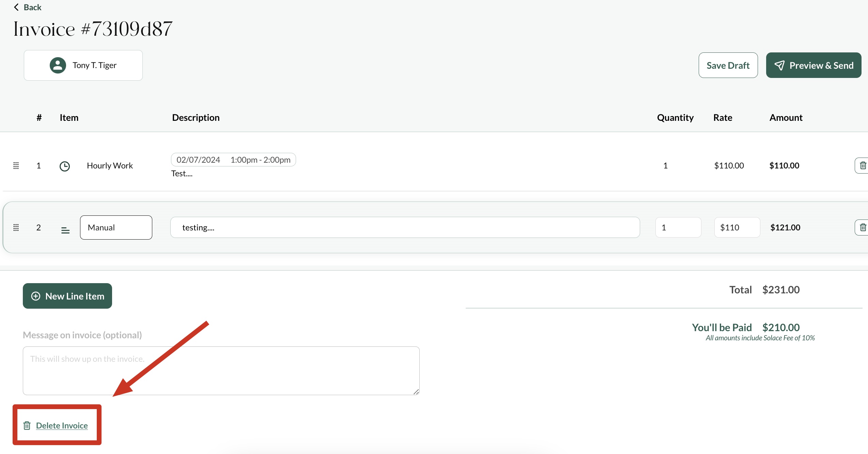The height and width of the screenshot is (454, 868).
Task: Click the Description column header
Action: coord(196,117)
